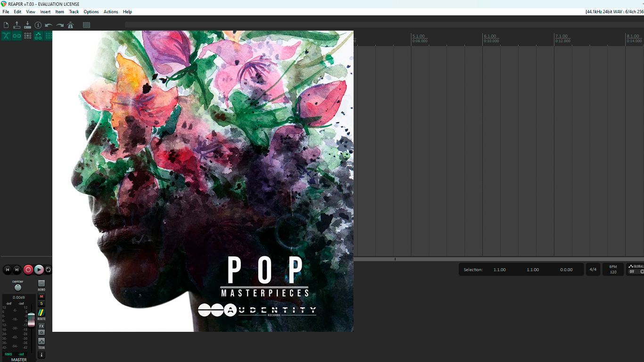Viewport: 644px width, 362px height.
Task: Click the 4/4 time signature box
Action: click(x=593, y=270)
